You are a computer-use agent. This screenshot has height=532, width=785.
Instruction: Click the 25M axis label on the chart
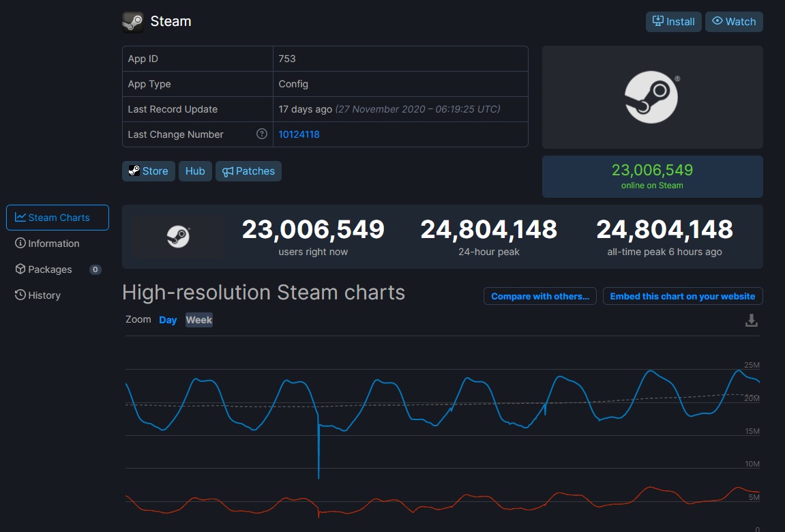(752, 365)
